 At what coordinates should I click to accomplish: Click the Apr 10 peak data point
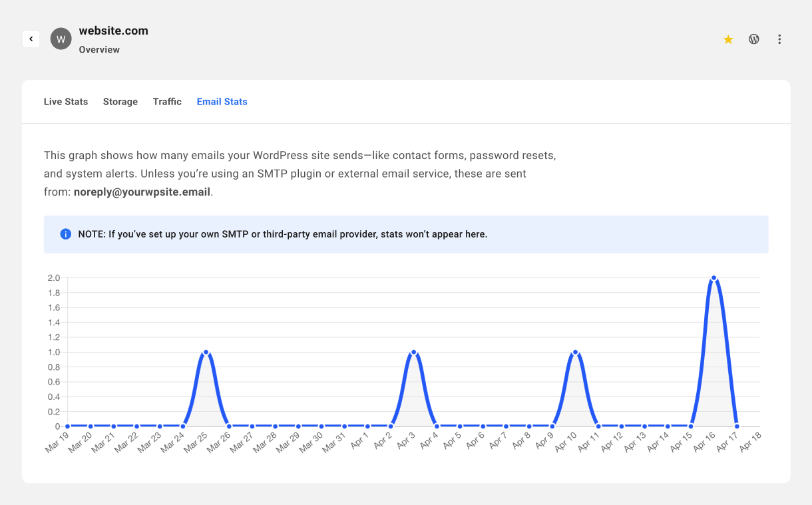575,352
